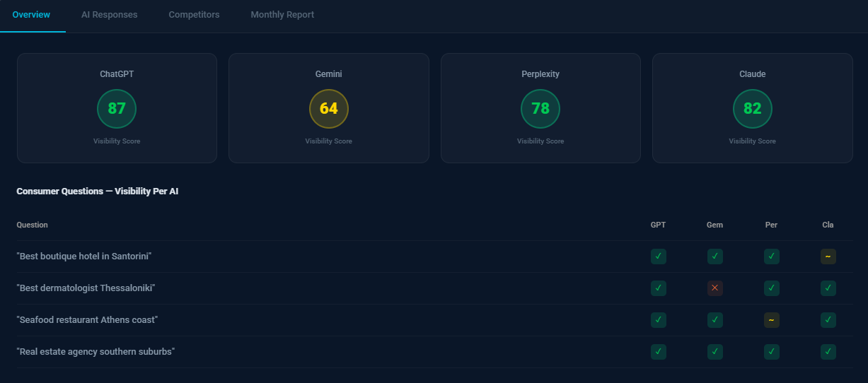Open the Competitors tab
Viewport: 868px width, 383px height.
pyautogui.click(x=194, y=15)
